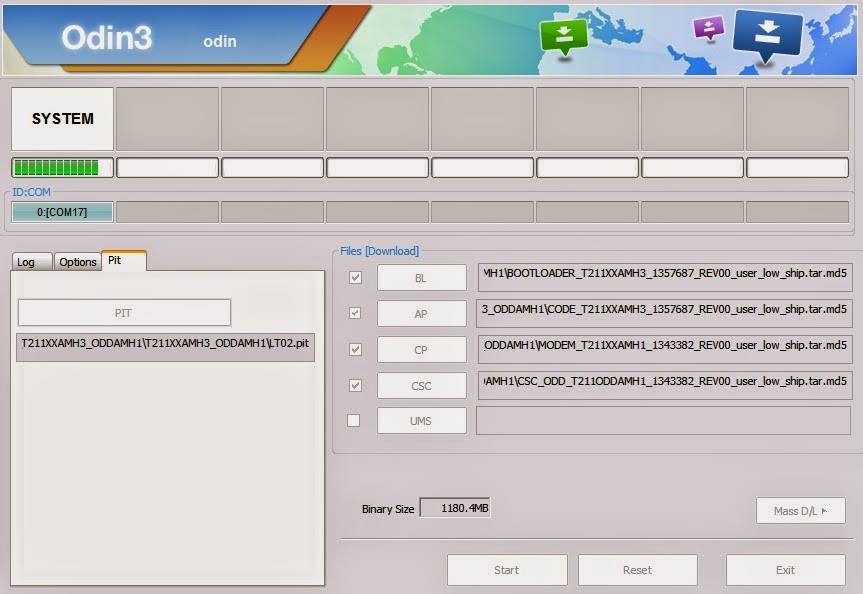The image size is (863, 594).
Task: Click the empty UMS path field
Action: tap(663, 421)
